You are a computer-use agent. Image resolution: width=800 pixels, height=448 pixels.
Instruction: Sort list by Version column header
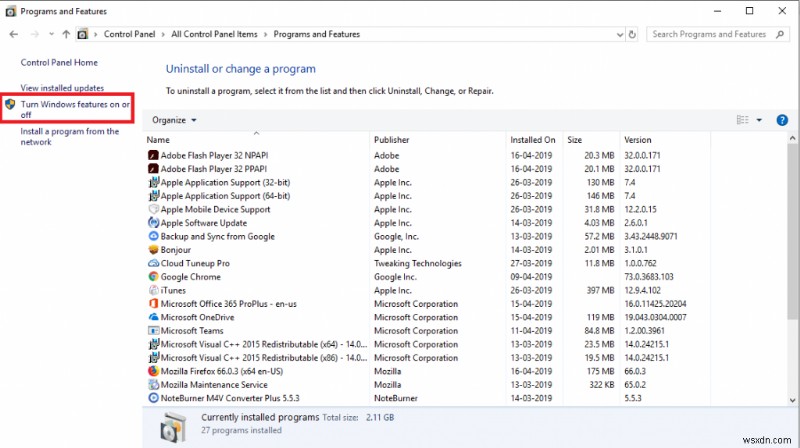click(x=638, y=140)
